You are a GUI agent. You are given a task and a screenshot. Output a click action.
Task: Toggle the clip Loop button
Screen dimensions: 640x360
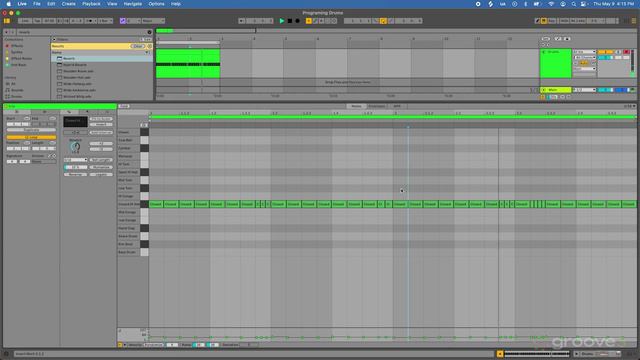click(x=31, y=138)
